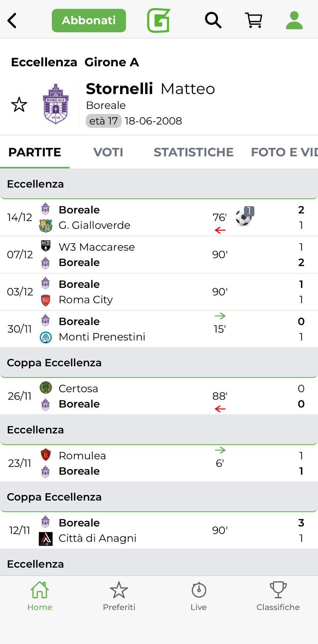The width and height of the screenshot is (318, 644).
Task: Tap the back arrow icon
Action: (12, 21)
